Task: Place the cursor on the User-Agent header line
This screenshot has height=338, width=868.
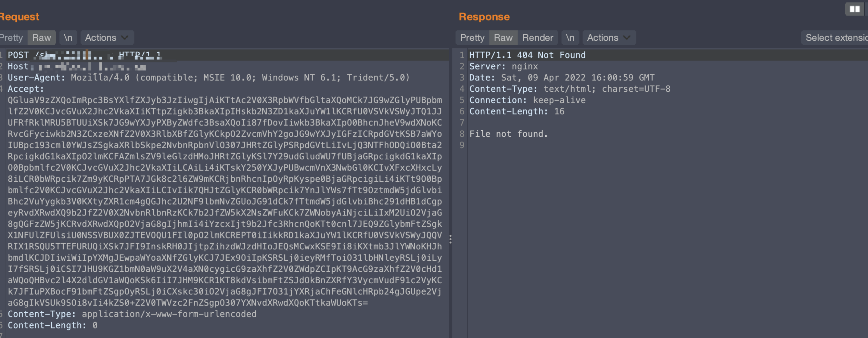Action: click(208, 78)
